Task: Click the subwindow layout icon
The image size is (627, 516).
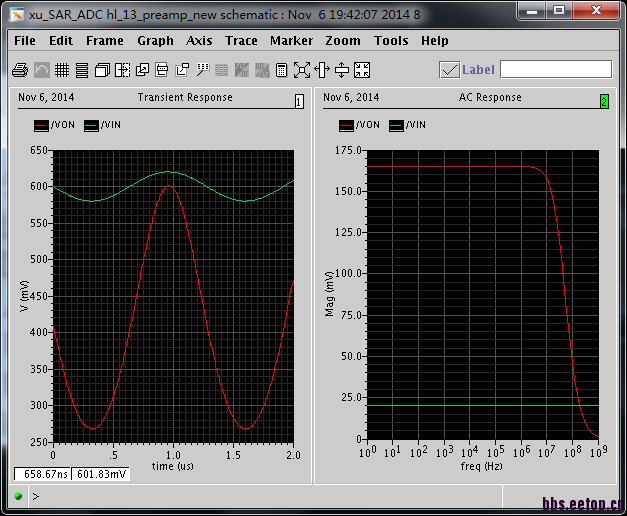Action: tap(162, 70)
